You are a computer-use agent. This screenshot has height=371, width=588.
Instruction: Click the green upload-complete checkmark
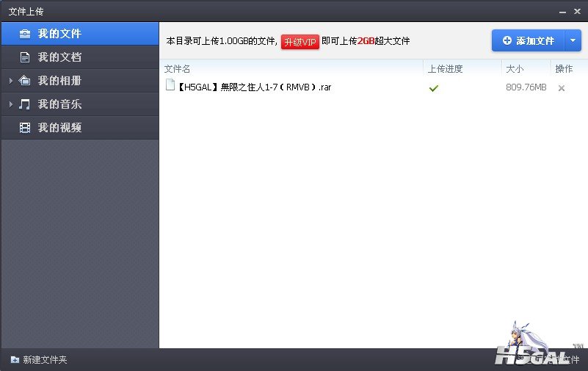[434, 88]
